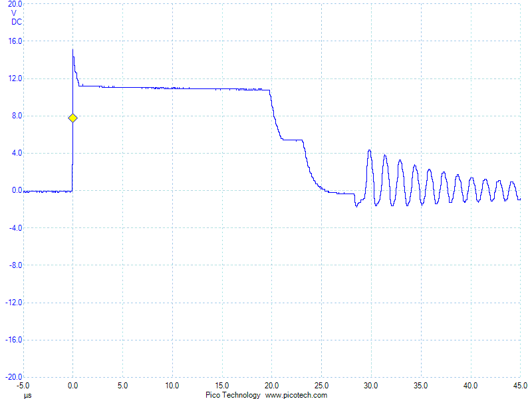Screen dimensions: 532x399
Task: Click the yellow diamond trigger marker
Action: tap(73, 118)
